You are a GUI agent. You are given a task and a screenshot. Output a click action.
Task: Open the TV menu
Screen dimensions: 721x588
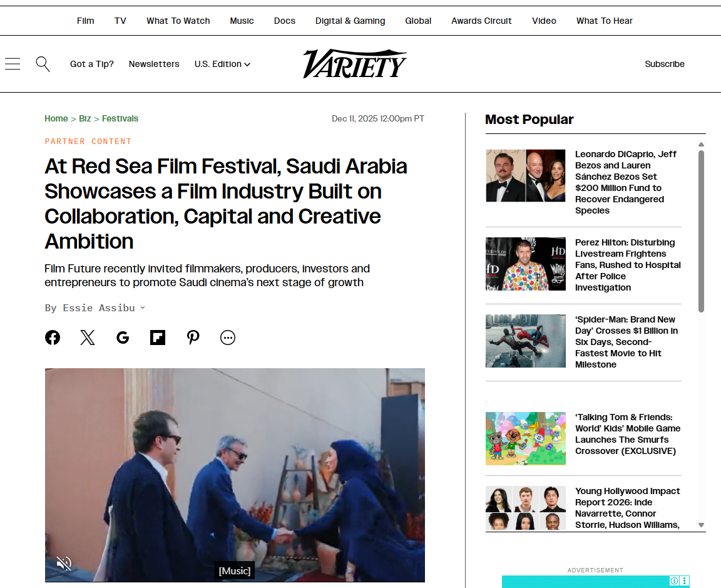point(120,21)
